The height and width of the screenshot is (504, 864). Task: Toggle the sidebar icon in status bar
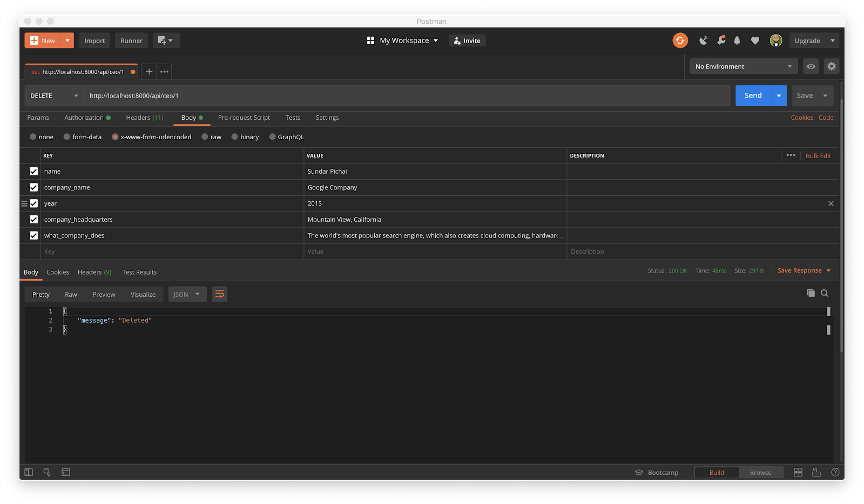pyautogui.click(x=29, y=472)
